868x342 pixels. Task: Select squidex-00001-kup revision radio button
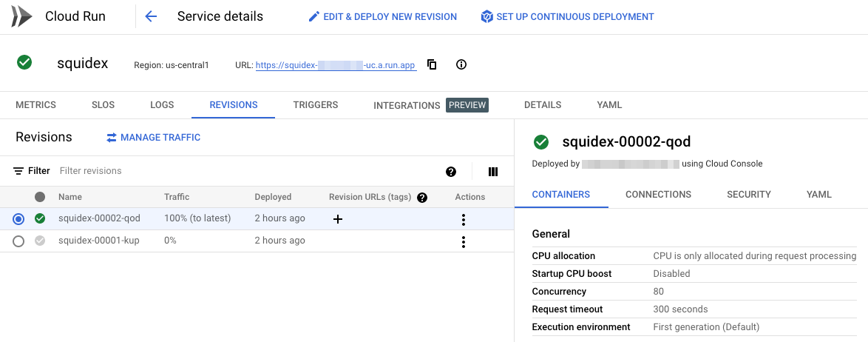[x=18, y=241]
